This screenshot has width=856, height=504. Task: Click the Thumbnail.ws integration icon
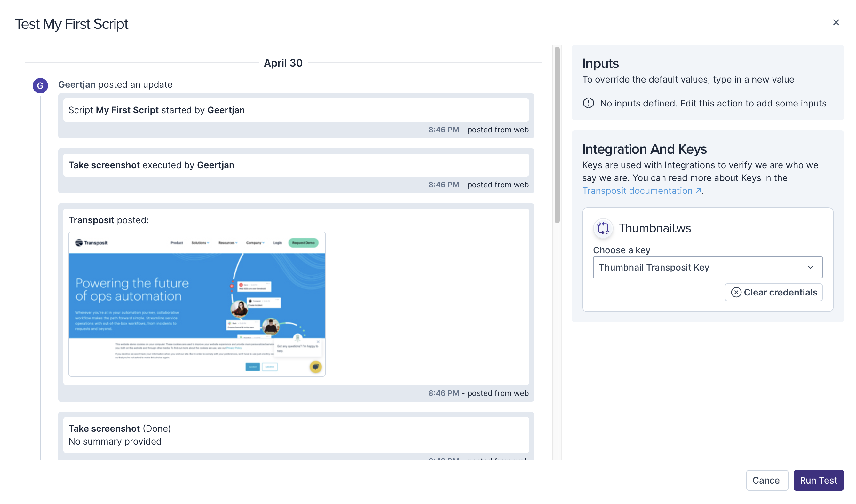tap(603, 228)
